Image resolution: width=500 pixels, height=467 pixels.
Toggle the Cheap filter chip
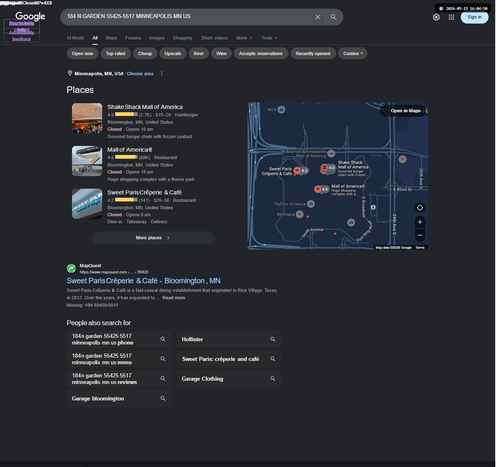pos(145,53)
